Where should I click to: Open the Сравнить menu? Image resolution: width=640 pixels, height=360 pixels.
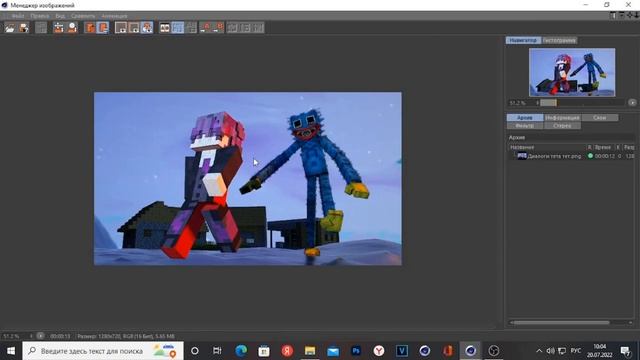pyautogui.click(x=83, y=16)
